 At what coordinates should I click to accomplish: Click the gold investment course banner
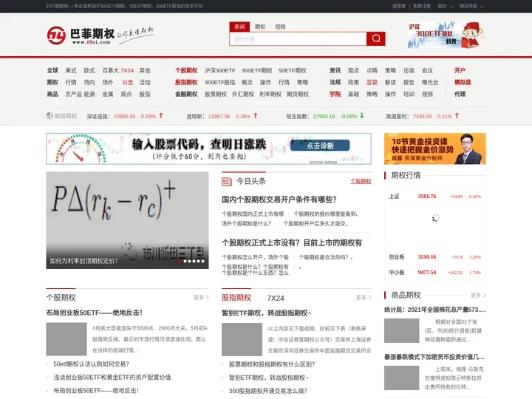tap(435, 149)
